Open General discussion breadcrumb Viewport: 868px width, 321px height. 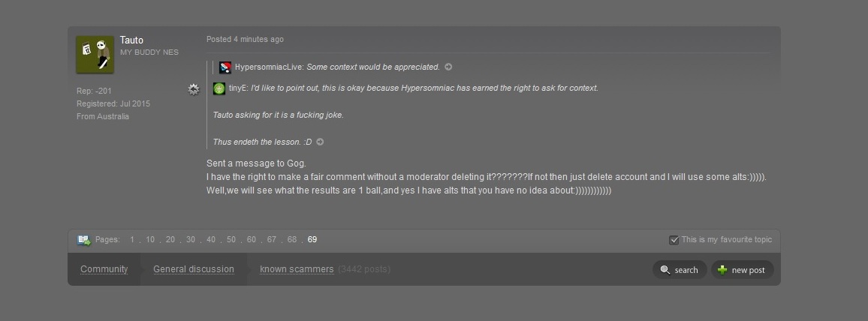194,269
